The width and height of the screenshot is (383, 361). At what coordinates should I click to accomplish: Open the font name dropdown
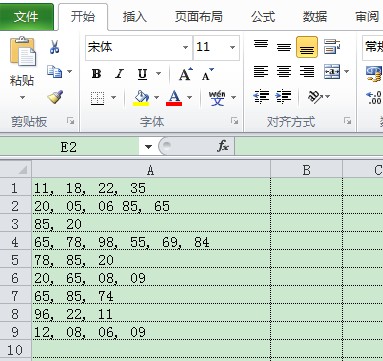(186, 47)
